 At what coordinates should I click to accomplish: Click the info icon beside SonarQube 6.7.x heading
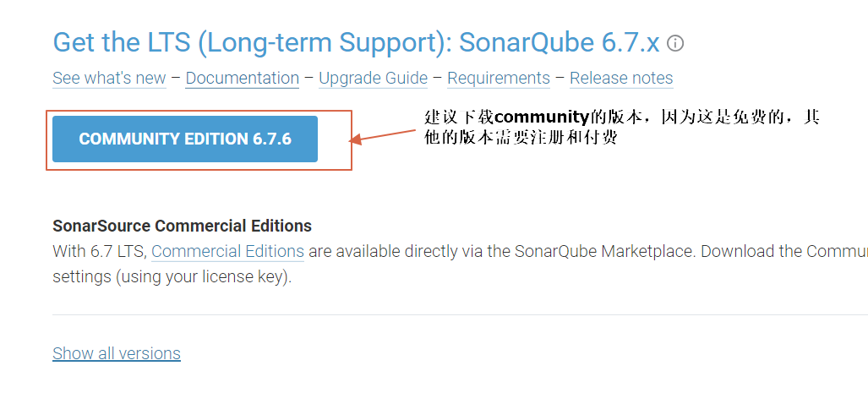pos(675,43)
